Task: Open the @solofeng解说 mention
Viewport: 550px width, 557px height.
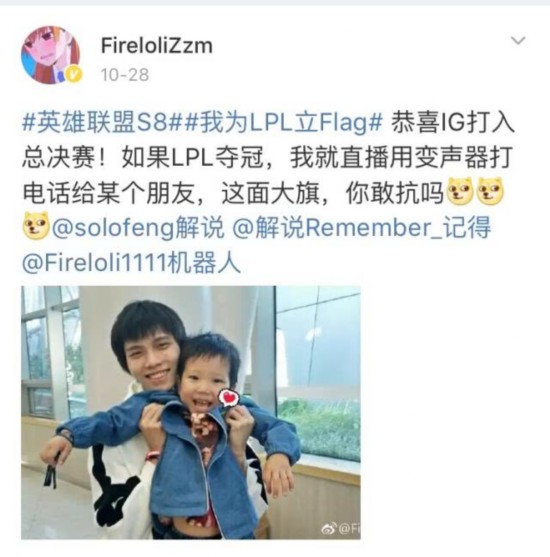Action: tap(138, 228)
